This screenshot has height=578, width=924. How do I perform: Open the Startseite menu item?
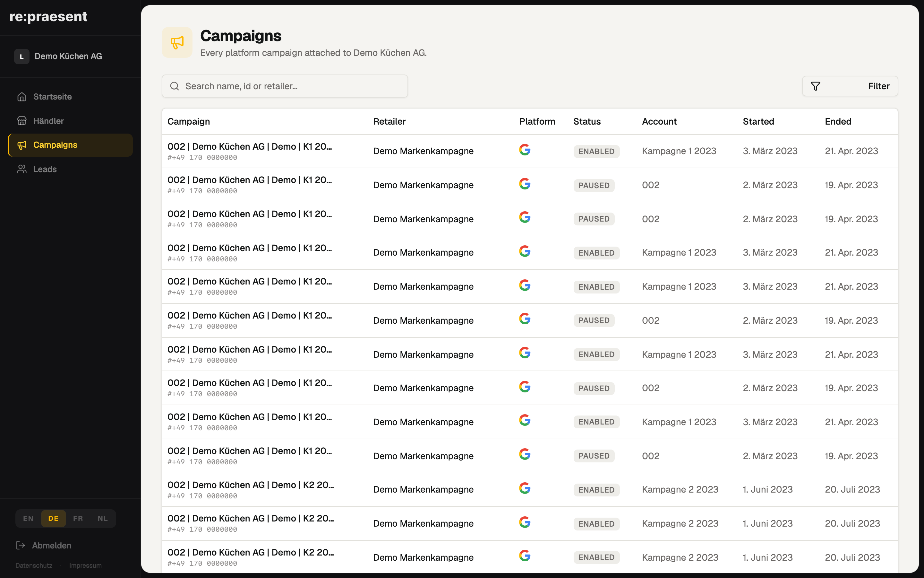click(x=70, y=97)
